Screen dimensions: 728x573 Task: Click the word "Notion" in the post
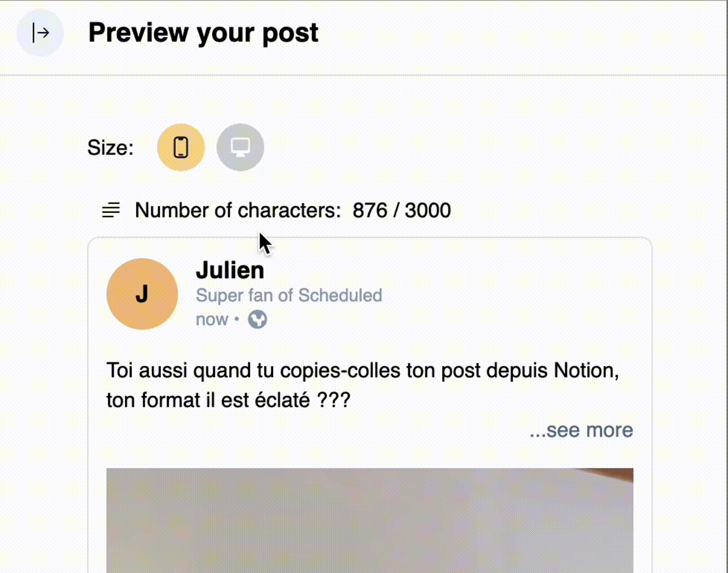pyautogui.click(x=584, y=370)
